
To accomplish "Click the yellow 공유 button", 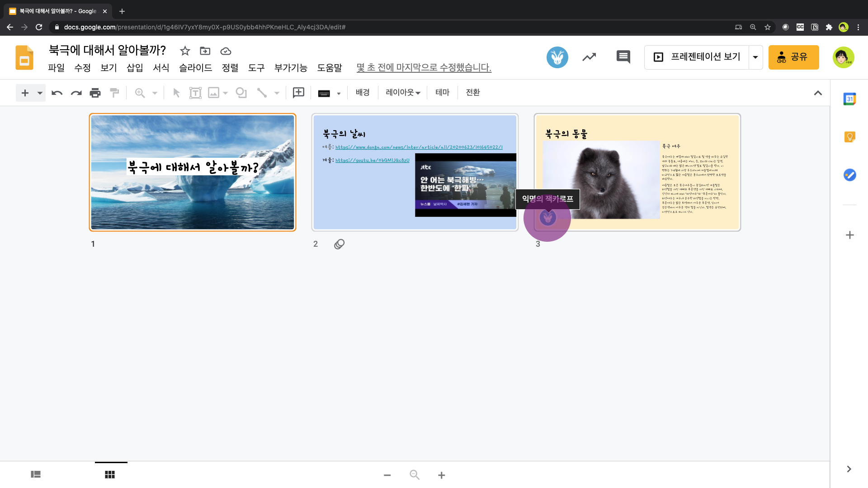I will 793,57.
